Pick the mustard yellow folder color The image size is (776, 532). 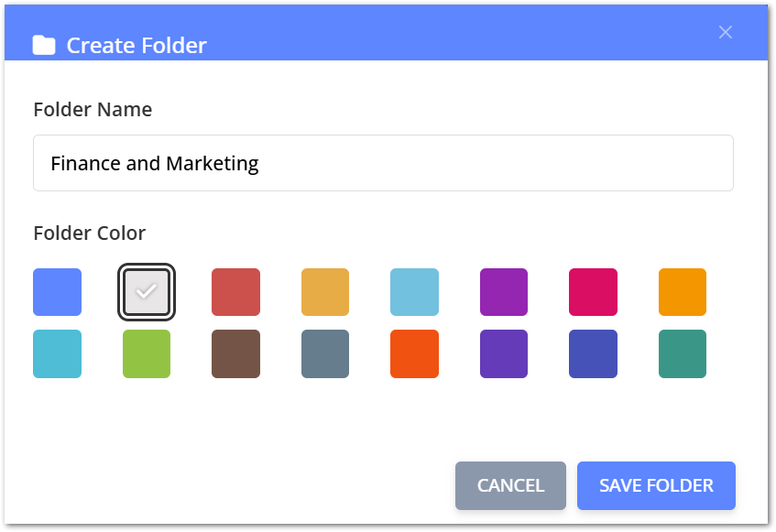tap(325, 292)
